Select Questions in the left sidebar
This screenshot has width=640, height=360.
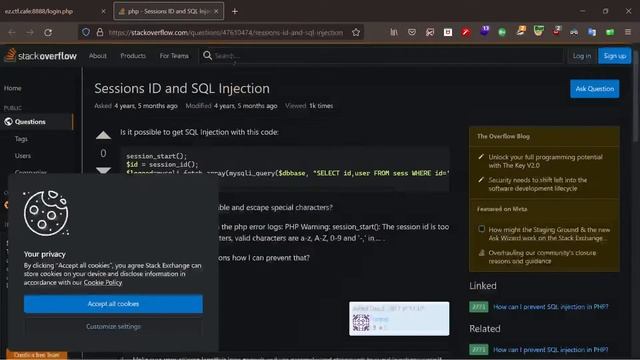[37, 122]
